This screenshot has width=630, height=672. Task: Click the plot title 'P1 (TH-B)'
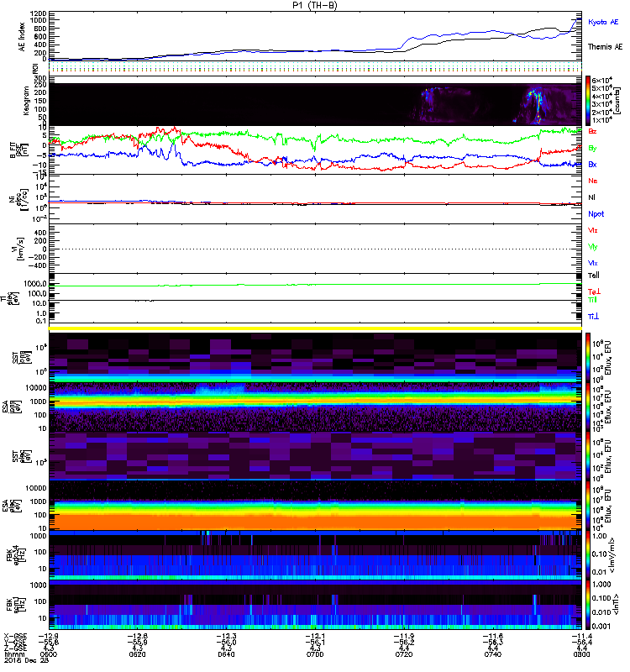(x=315, y=5)
